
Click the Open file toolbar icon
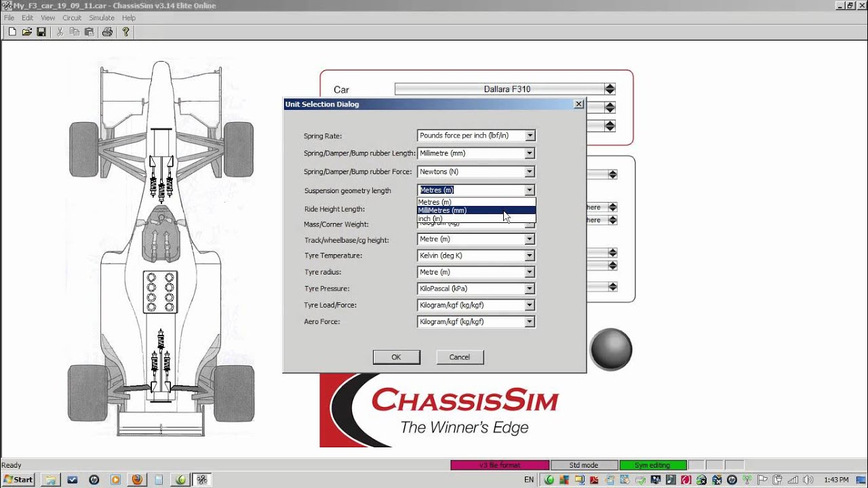27,32
